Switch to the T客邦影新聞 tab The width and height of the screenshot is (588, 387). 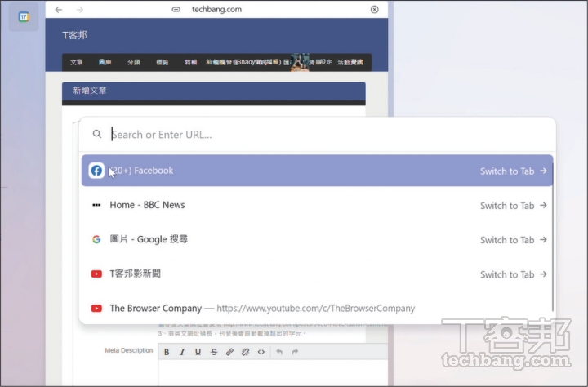coord(514,274)
